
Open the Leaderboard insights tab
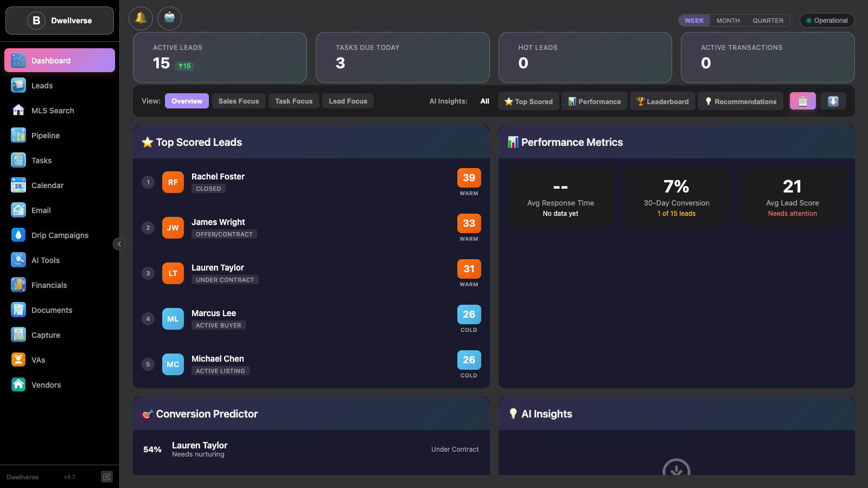tap(662, 101)
